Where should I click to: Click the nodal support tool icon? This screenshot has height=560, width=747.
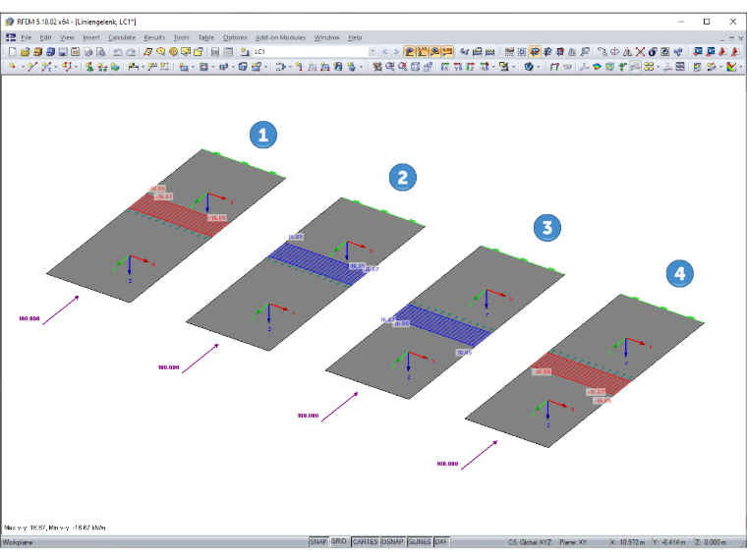89,67
